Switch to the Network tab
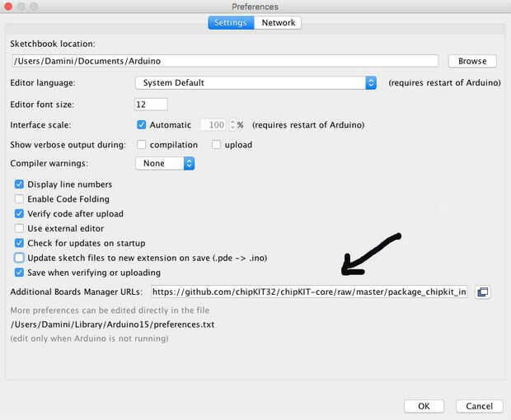The width and height of the screenshot is (511, 420). point(278,23)
